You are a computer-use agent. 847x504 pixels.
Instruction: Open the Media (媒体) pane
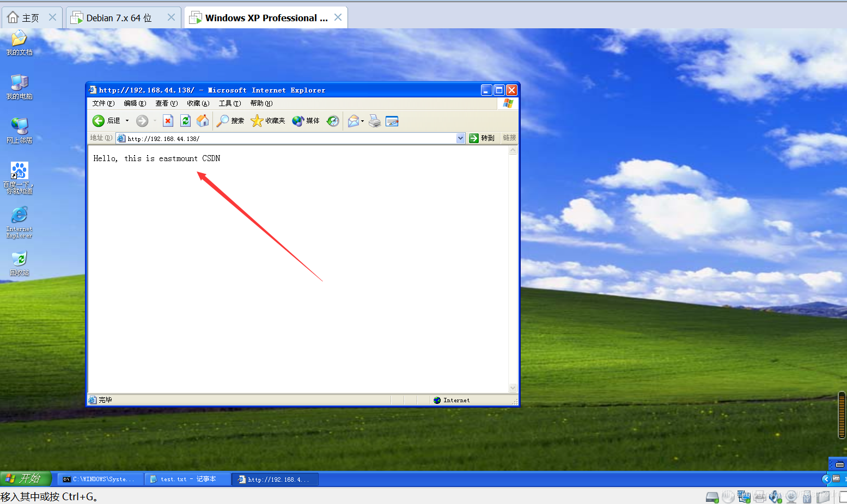[306, 121]
